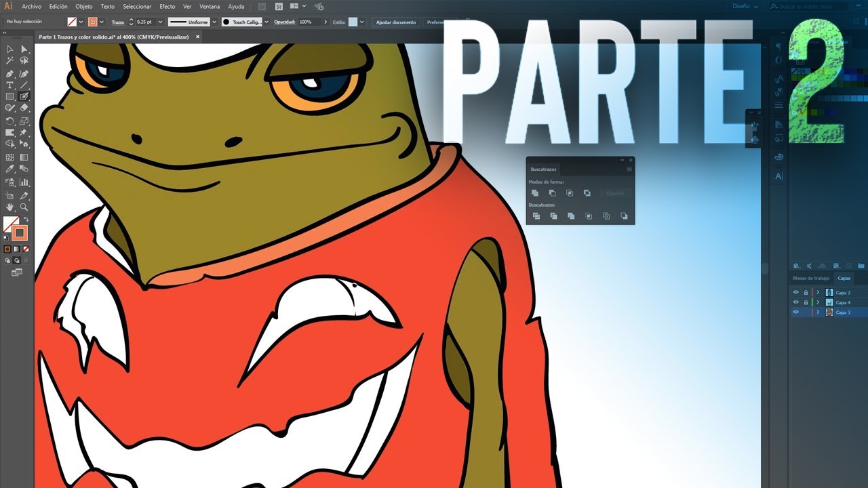Select the highlighted Pencil tool
Viewport: 868px width, 488px height.
point(24,96)
